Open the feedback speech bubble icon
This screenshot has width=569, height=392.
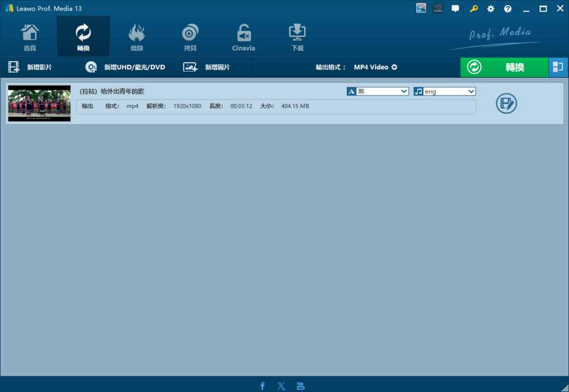point(455,9)
